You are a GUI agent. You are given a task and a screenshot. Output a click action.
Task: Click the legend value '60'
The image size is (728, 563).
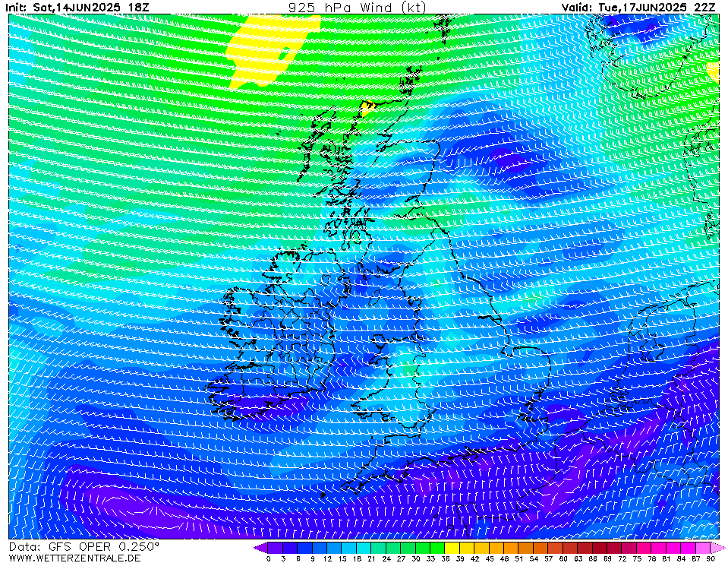[x=563, y=558]
